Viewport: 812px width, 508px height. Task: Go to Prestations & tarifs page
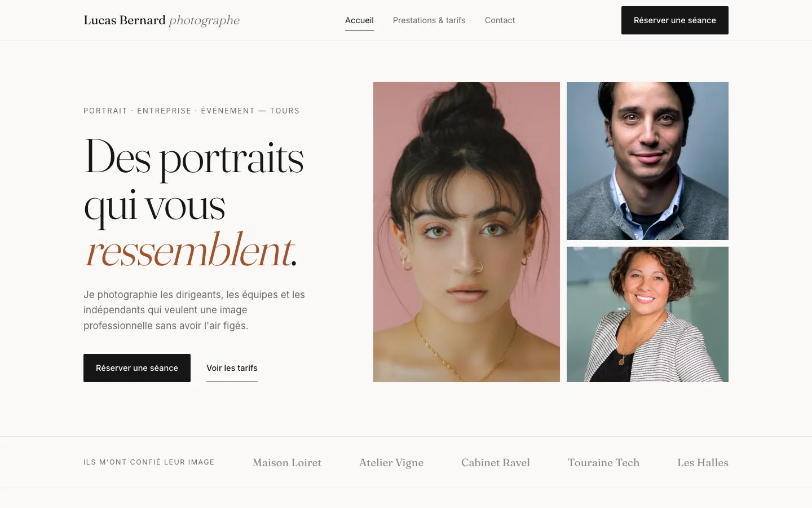point(429,20)
